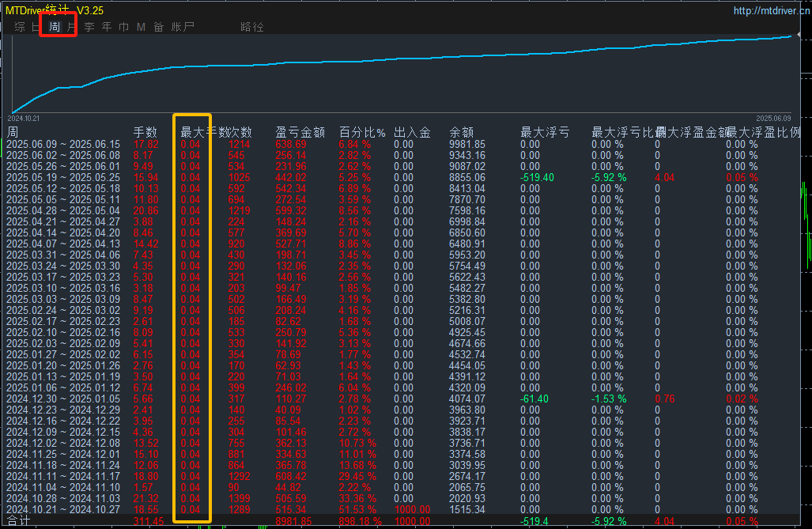Click profit amount 608.42
812x529 pixels.
[291, 477]
